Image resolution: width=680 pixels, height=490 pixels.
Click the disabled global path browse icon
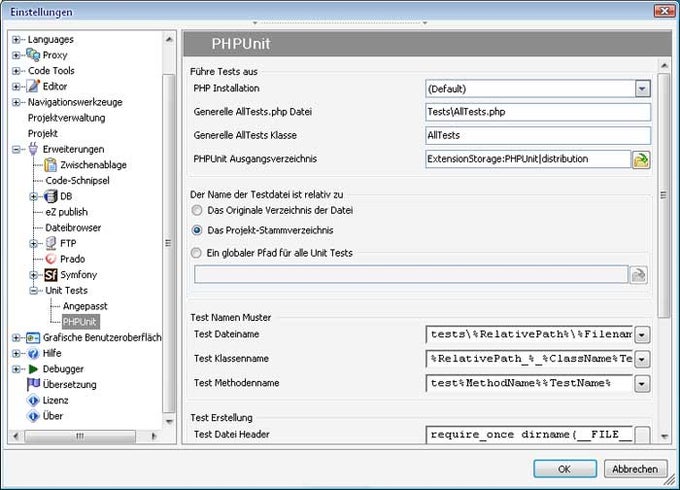[638, 275]
